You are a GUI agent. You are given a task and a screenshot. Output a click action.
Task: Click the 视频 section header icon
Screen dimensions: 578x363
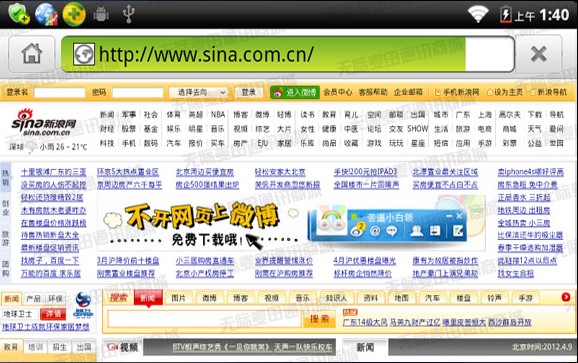tap(112, 347)
